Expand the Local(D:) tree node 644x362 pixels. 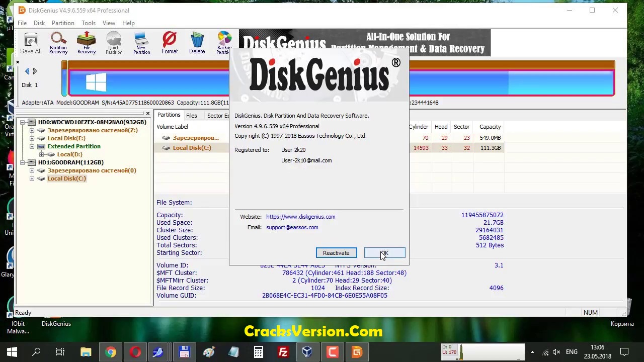click(42, 154)
